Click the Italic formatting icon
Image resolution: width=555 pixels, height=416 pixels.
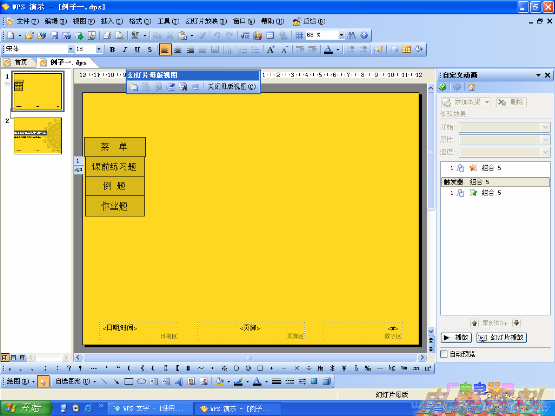tap(125, 50)
